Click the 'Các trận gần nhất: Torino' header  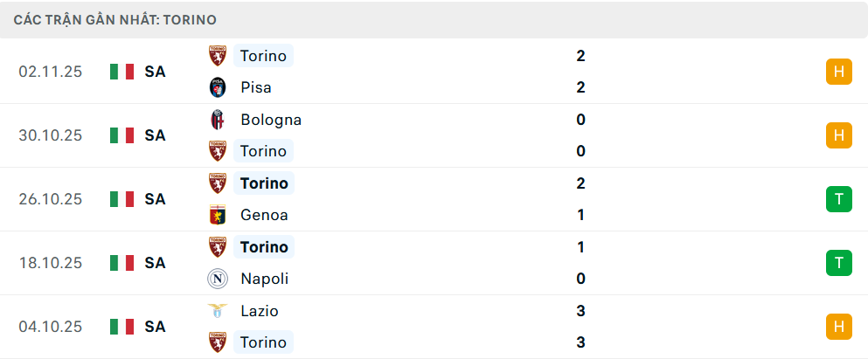[115, 19]
